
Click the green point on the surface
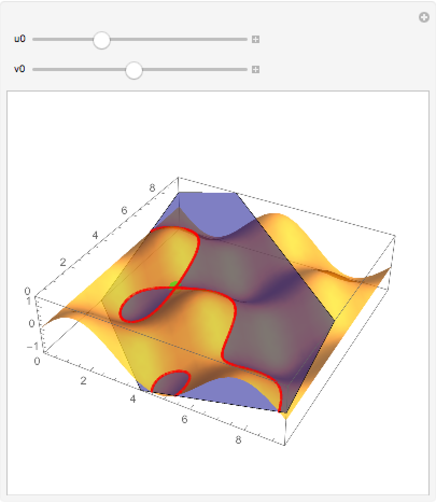172,284
